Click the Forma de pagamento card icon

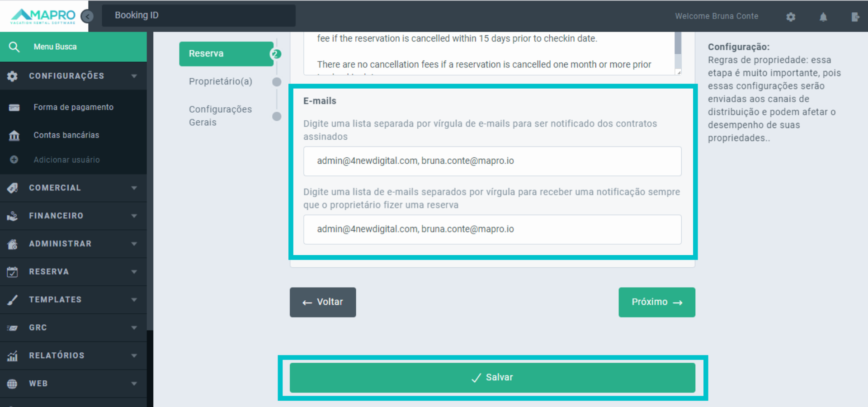tap(14, 108)
